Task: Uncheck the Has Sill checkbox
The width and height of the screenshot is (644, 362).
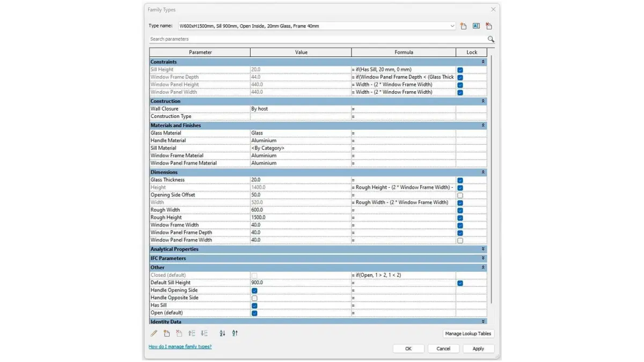Action: tap(254, 306)
